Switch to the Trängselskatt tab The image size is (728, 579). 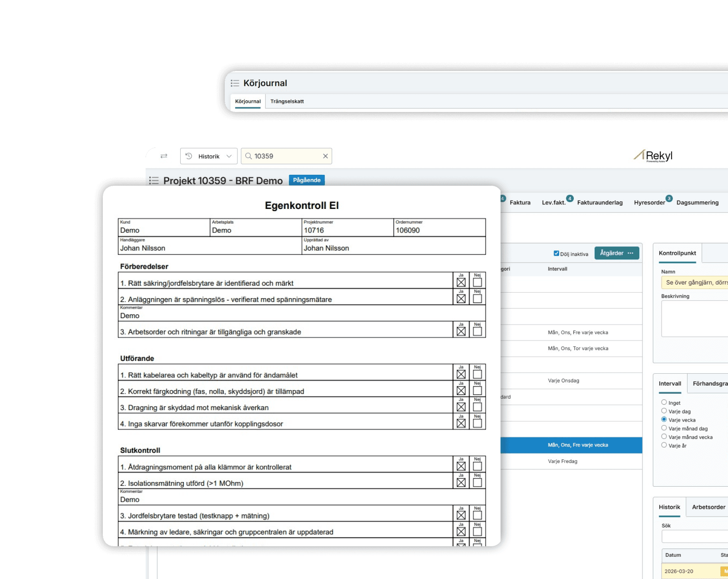pyautogui.click(x=287, y=102)
